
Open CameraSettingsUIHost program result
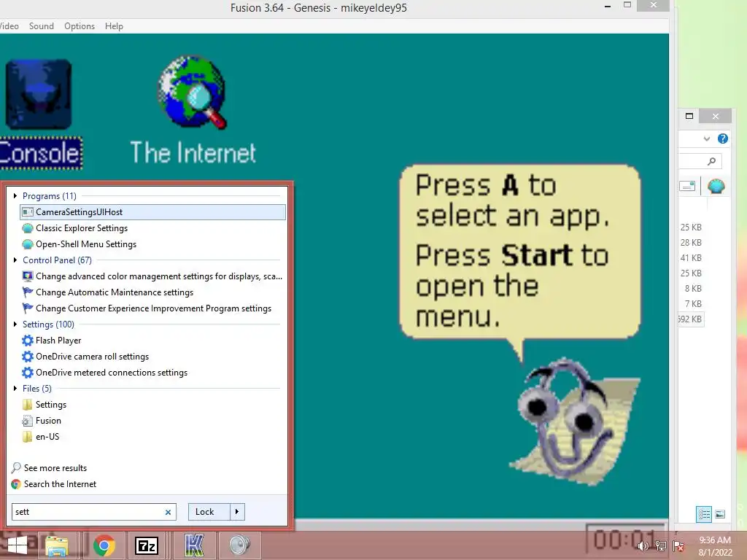[x=153, y=212]
